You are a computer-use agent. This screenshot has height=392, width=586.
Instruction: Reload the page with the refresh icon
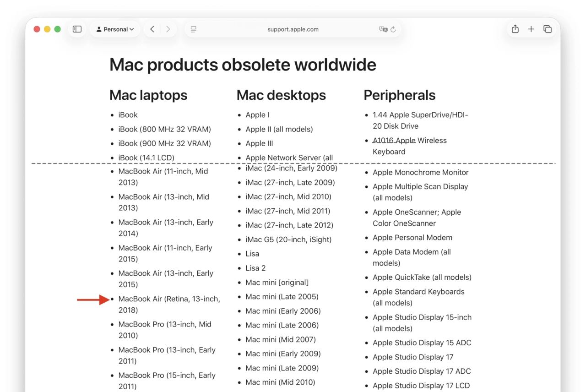pyautogui.click(x=393, y=29)
